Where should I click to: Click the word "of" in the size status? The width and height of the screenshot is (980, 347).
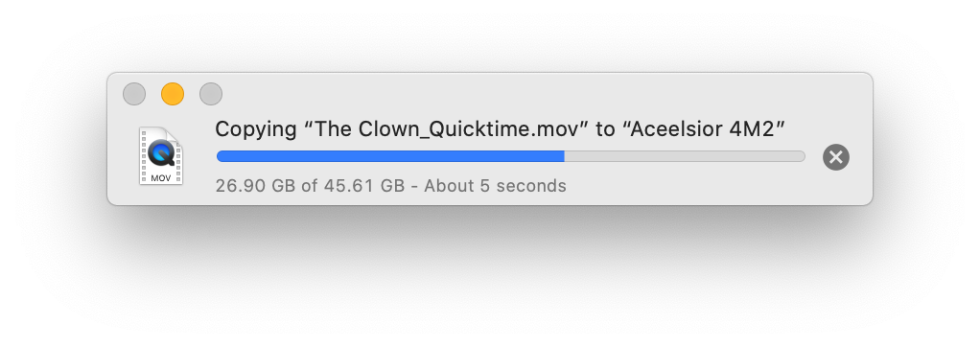click(x=310, y=186)
